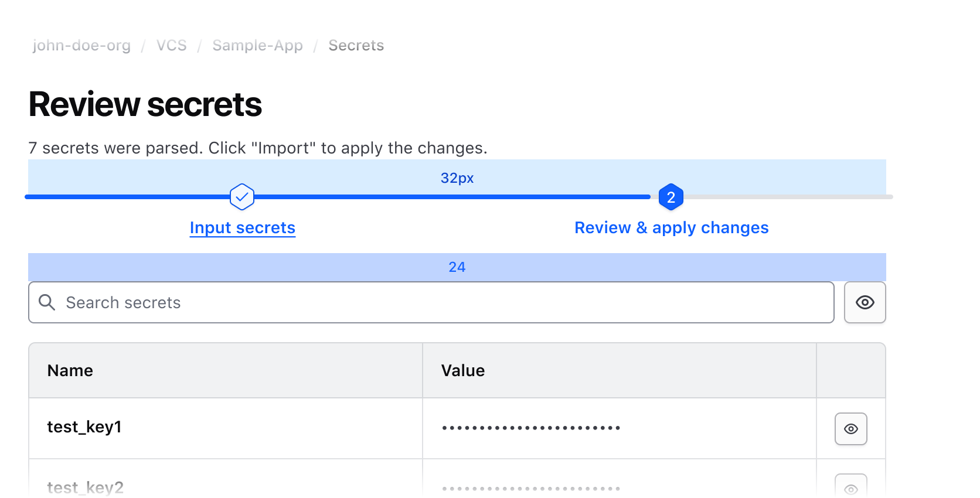Image resolution: width=980 pixels, height=498 pixels.
Task: Open the Input secrets step link
Action: click(242, 227)
